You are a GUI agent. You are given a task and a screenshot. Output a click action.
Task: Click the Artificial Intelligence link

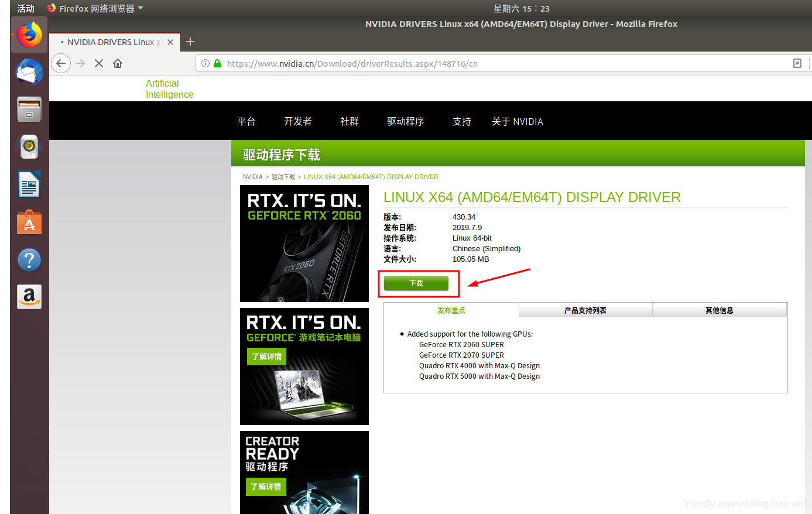(169, 89)
